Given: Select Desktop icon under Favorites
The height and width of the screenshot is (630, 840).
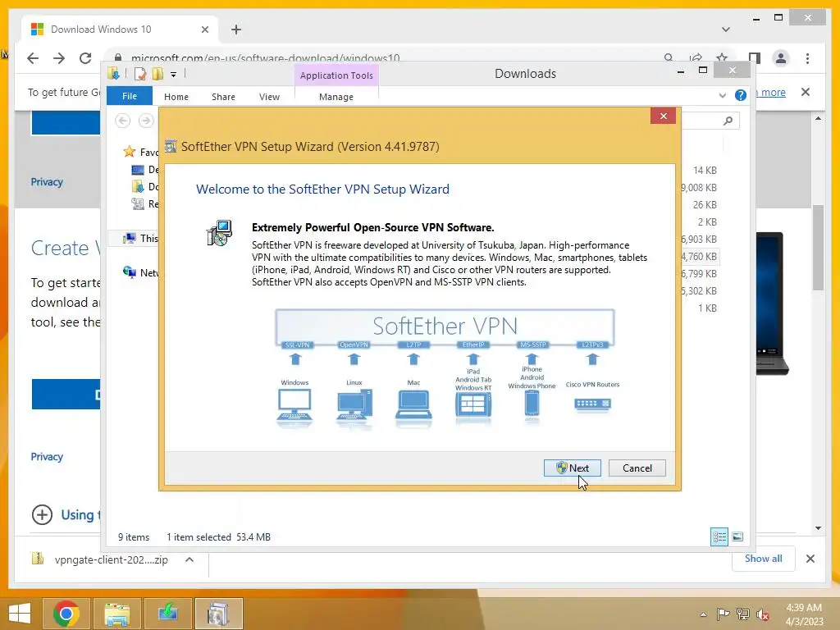Looking at the screenshot, I should click(x=138, y=170).
